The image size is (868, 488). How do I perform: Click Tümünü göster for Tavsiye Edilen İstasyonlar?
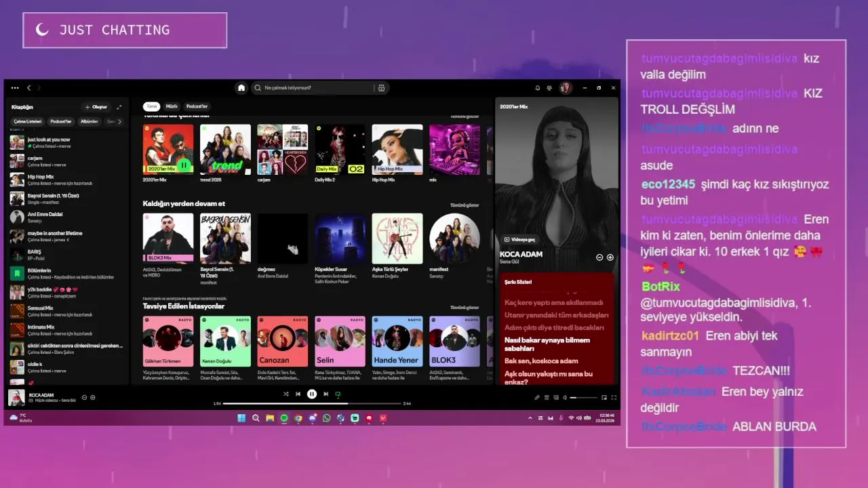point(465,307)
